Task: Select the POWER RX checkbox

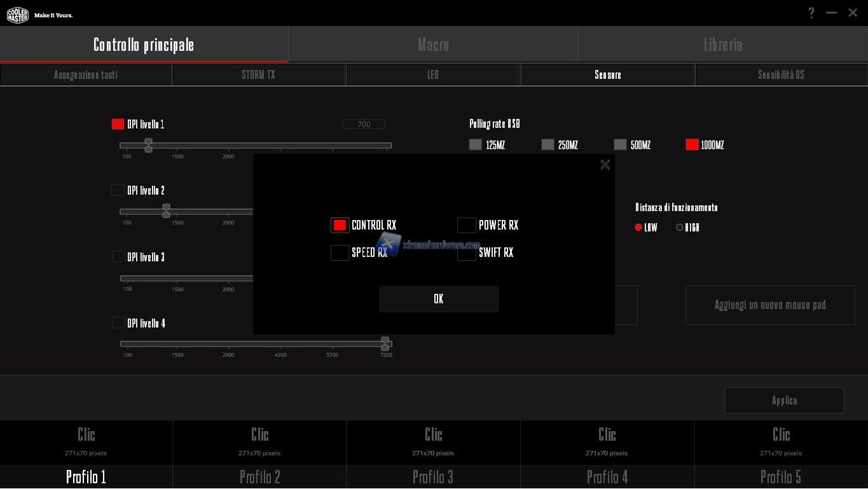Action: pos(466,225)
